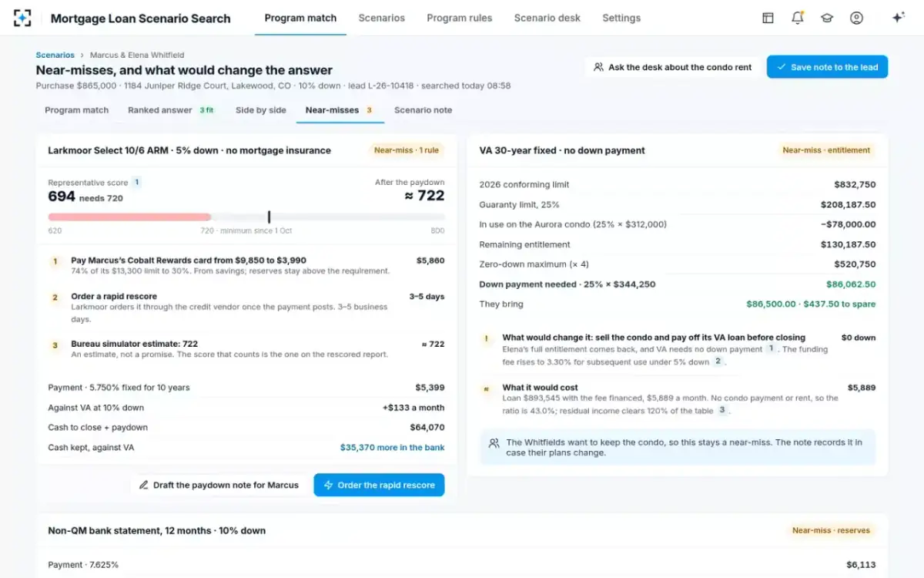
Task: Click Ask the desk about the condo rent
Action: [x=673, y=67]
